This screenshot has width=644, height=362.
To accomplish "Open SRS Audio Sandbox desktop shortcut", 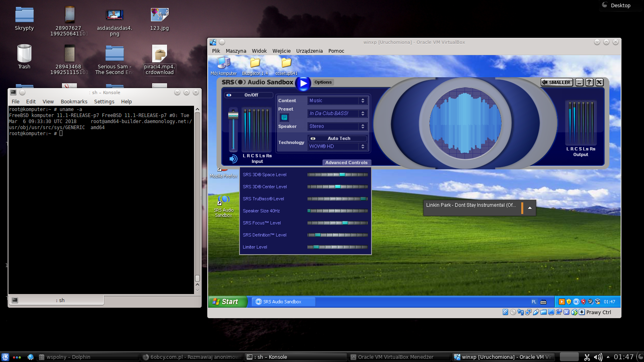I will 223,206.
